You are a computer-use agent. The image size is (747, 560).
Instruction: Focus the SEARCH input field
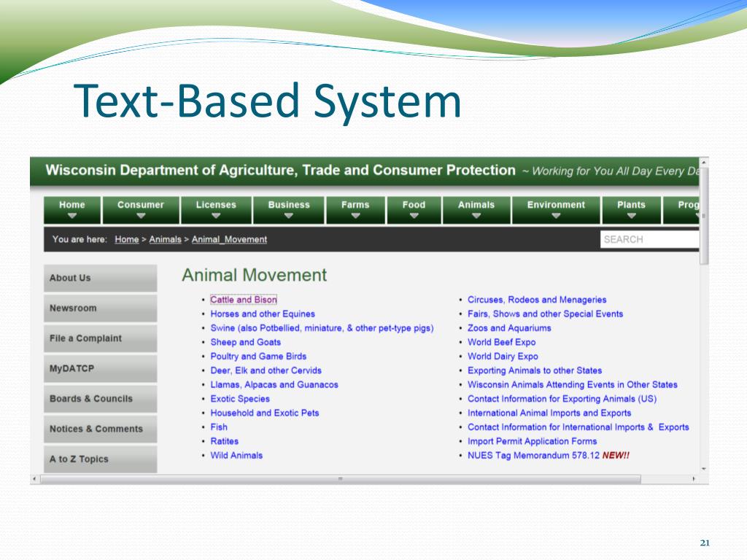click(649, 239)
